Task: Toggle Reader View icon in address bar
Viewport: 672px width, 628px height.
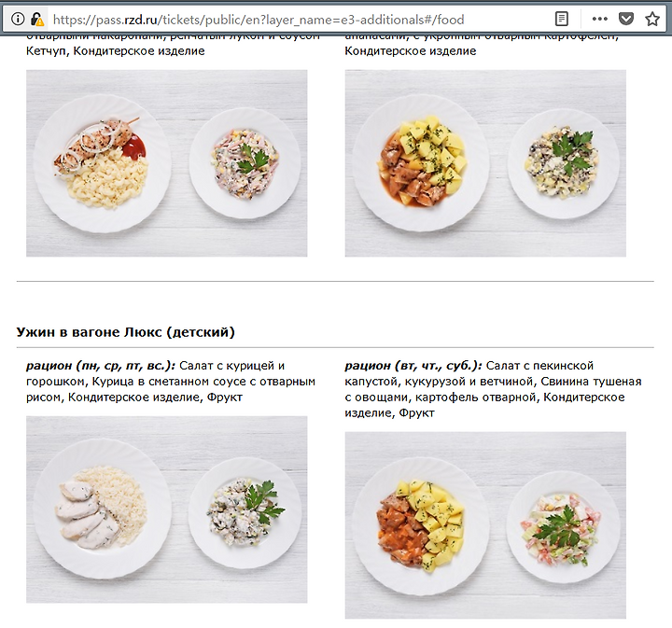Action: (x=562, y=19)
